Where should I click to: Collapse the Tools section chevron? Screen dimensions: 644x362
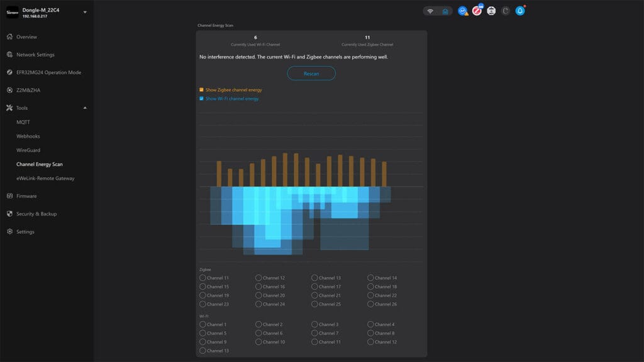[86, 107]
